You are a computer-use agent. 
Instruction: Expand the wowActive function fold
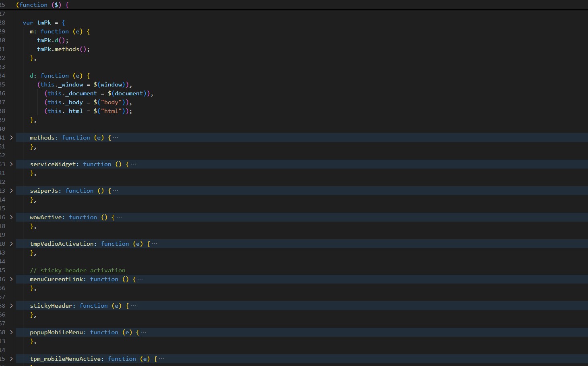tap(11, 217)
